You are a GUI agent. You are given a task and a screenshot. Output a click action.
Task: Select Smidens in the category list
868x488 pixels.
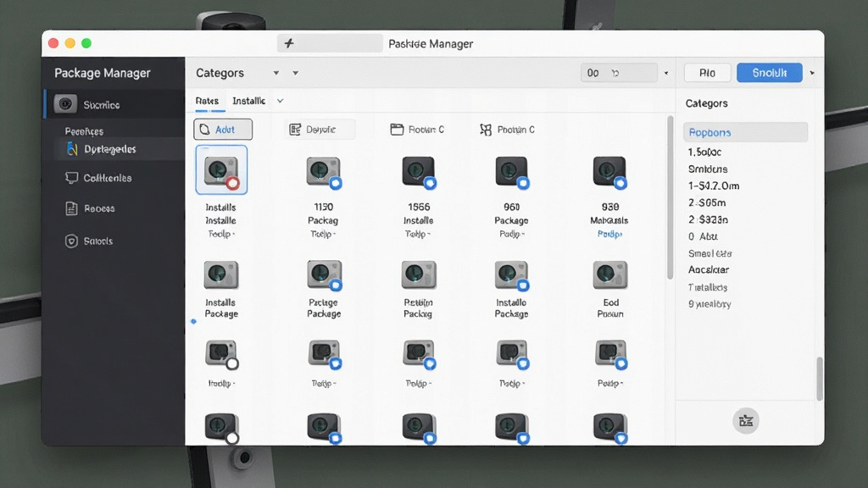tap(708, 169)
